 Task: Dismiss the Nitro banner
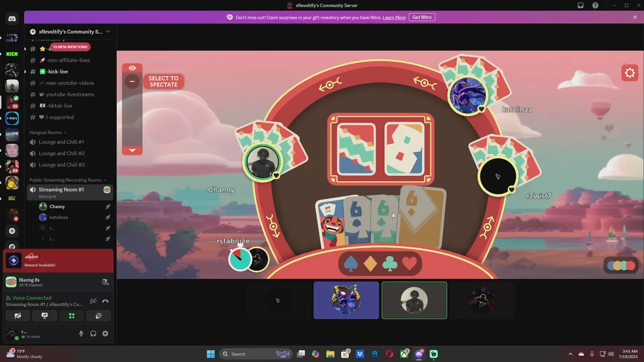(635, 17)
